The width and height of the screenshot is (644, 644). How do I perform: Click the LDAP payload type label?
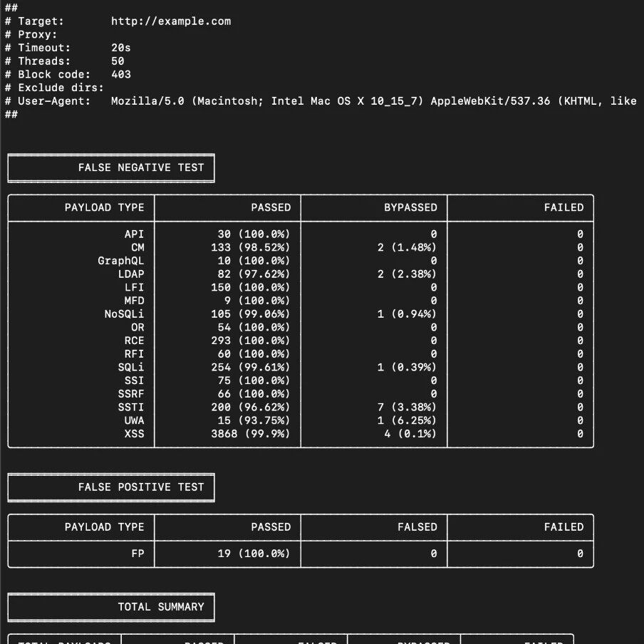click(x=131, y=274)
